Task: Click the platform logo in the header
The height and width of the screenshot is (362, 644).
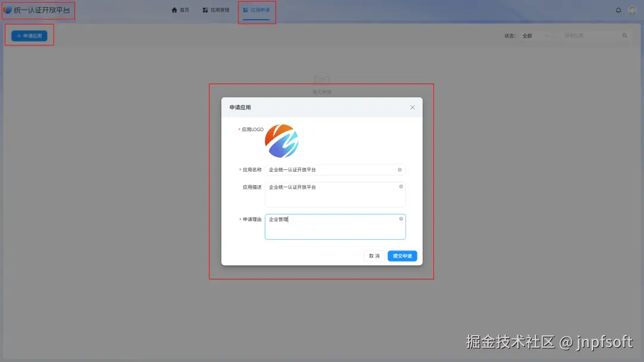Action: [x=7, y=10]
